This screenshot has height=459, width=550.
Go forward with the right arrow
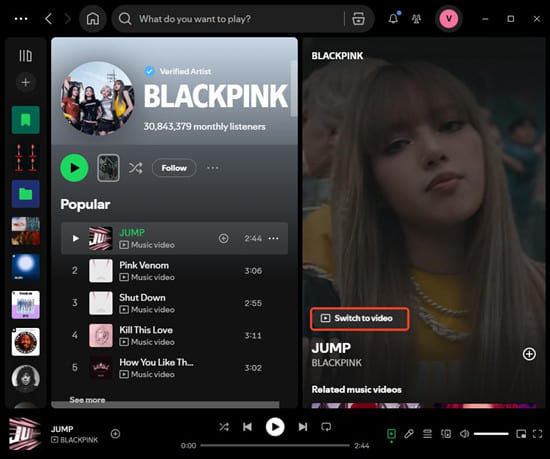68,19
